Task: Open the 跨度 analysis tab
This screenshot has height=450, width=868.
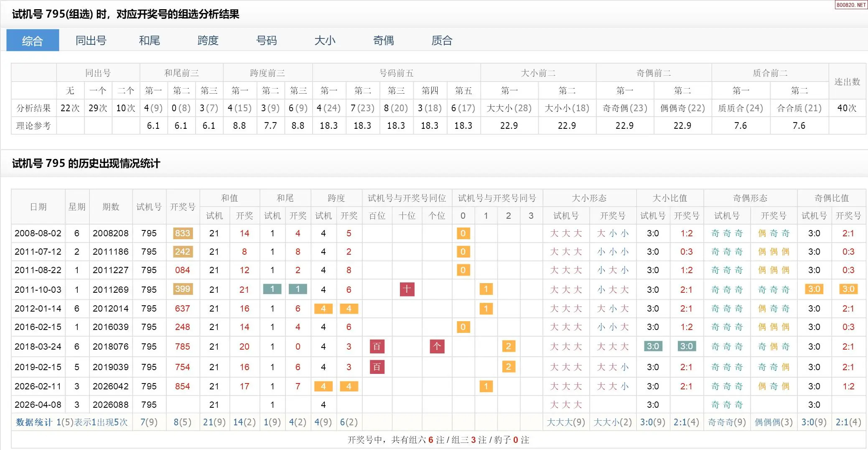Action: (208, 41)
